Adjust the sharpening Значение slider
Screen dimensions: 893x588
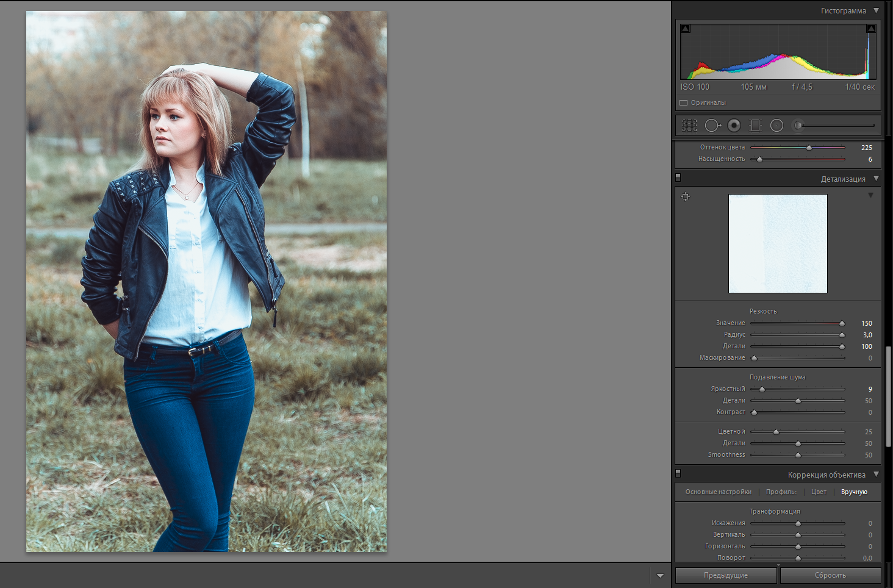[x=842, y=323]
